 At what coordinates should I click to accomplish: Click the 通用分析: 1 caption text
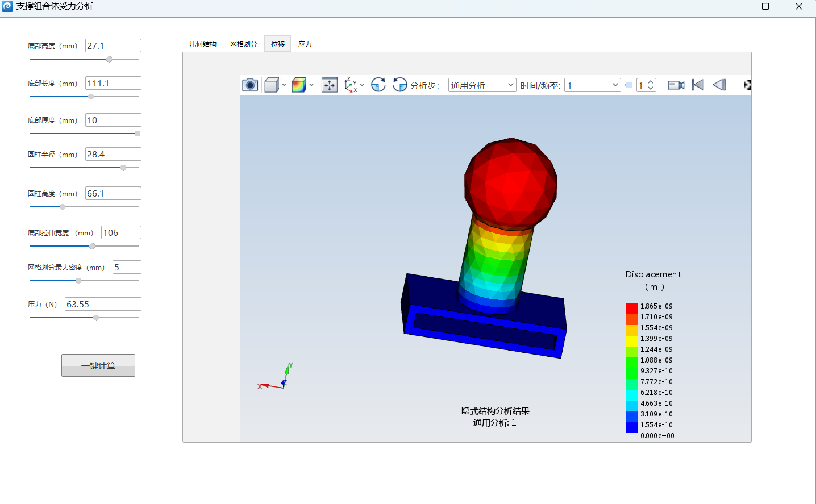495,423
